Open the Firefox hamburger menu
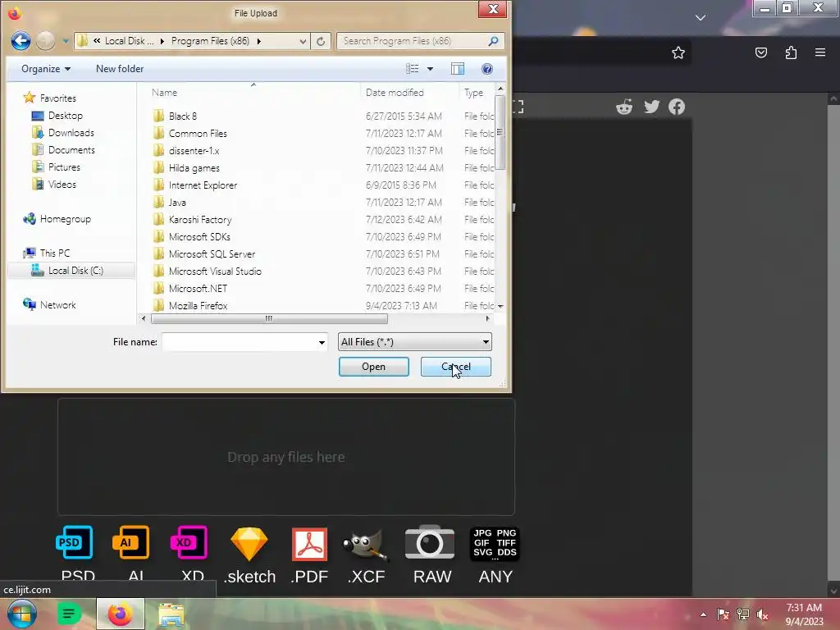Viewport: 840px width, 630px height. 820,52
